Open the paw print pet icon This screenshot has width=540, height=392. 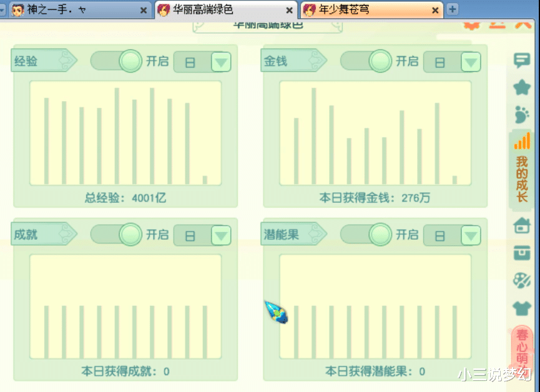click(x=522, y=114)
